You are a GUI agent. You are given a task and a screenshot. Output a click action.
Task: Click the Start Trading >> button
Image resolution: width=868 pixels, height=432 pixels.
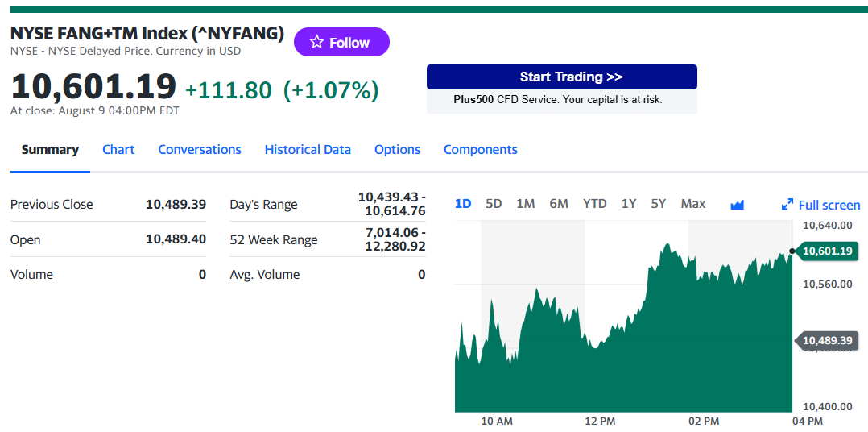click(562, 77)
